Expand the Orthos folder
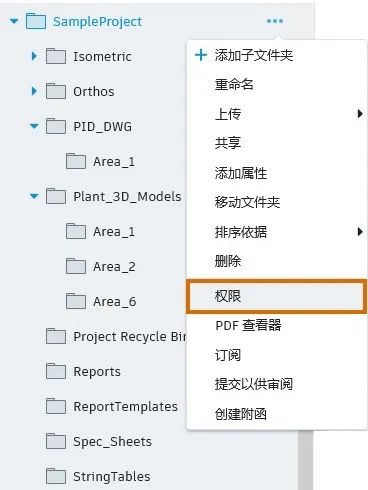This screenshot has width=368, height=490. coord(34,91)
